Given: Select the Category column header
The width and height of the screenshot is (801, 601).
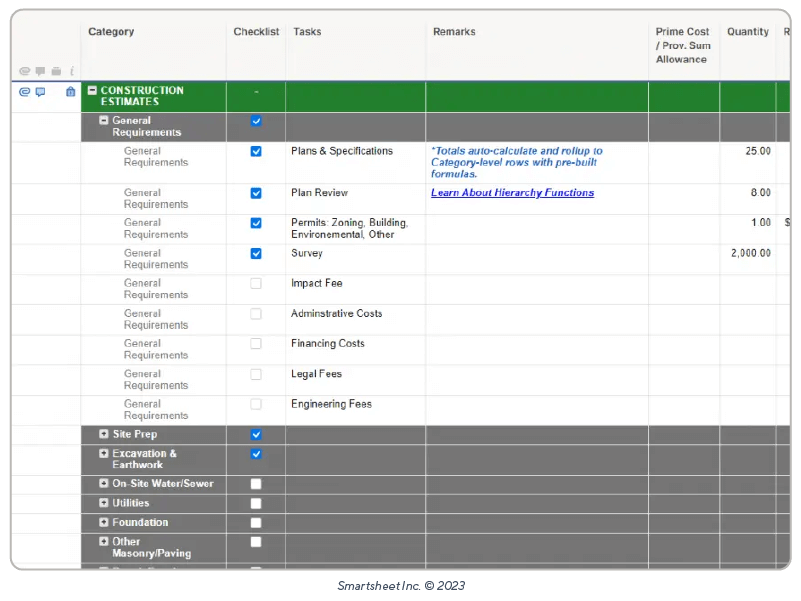Looking at the screenshot, I should (x=111, y=32).
